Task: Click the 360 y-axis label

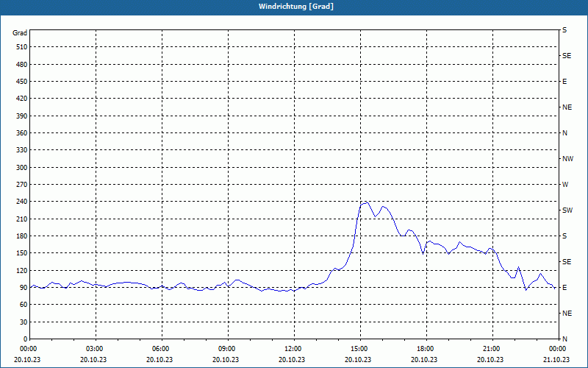Action: pyautogui.click(x=22, y=133)
